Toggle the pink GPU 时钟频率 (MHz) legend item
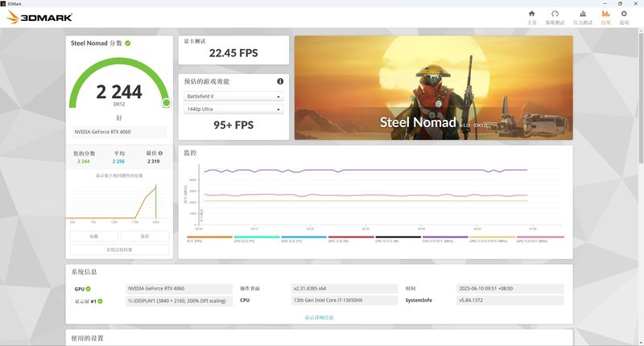Image resolution: width=644 pixels, height=346 pixels. tap(540, 239)
